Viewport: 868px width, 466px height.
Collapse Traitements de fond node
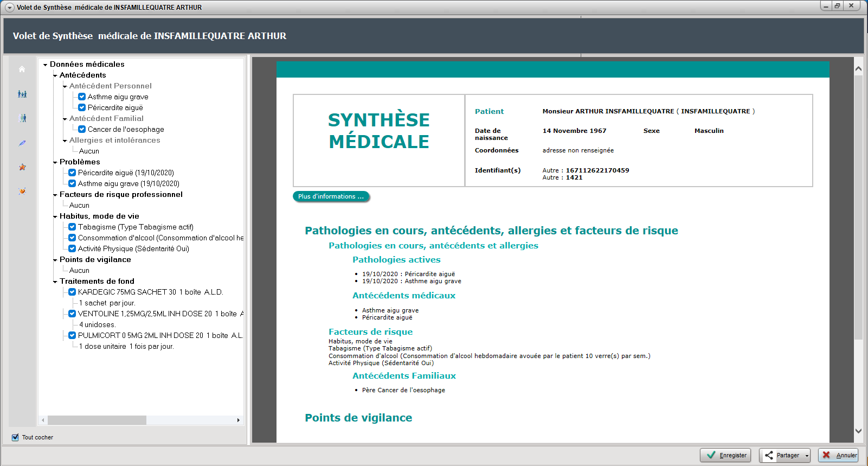pos(55,282)
